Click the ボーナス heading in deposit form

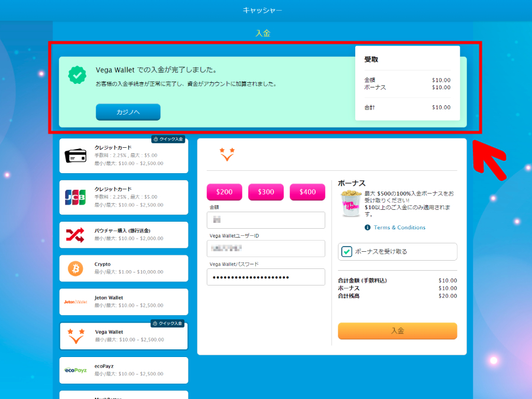click(352, 183)
